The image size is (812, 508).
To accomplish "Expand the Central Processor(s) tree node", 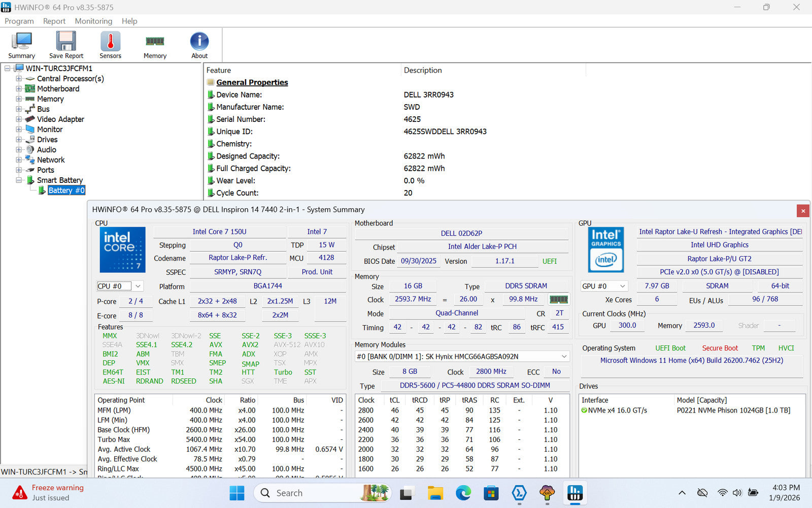I will coord(19,79).
